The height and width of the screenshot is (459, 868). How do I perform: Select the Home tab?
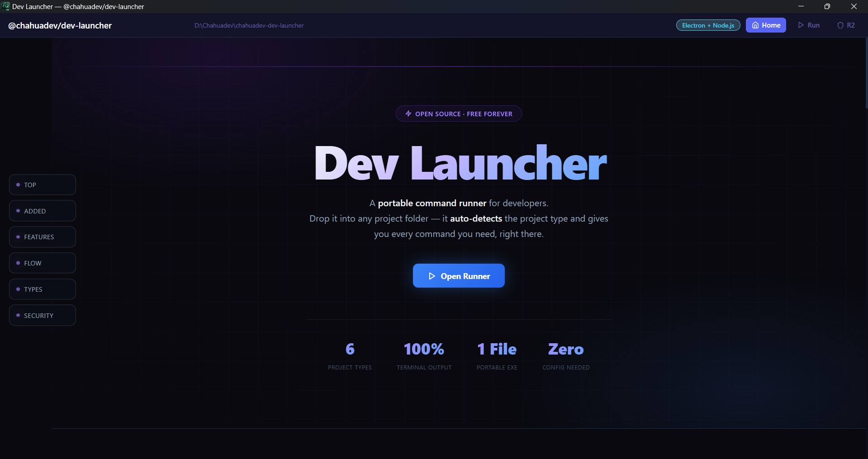point(766,25)
